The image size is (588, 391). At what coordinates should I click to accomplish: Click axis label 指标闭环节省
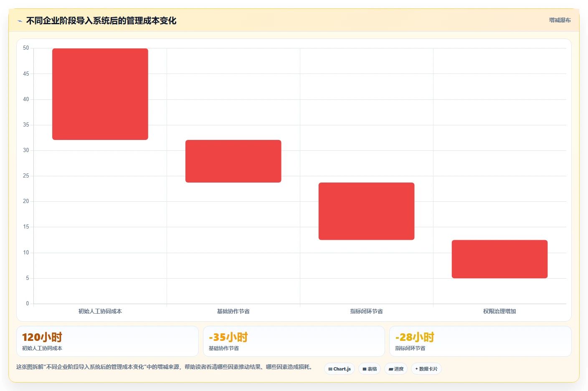point(367,311)
